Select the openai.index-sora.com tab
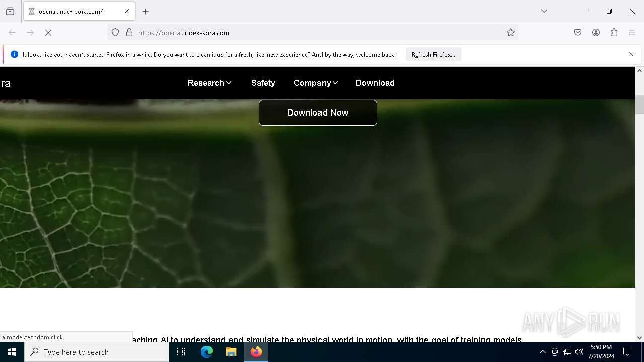644x362 pixels. 78,11
